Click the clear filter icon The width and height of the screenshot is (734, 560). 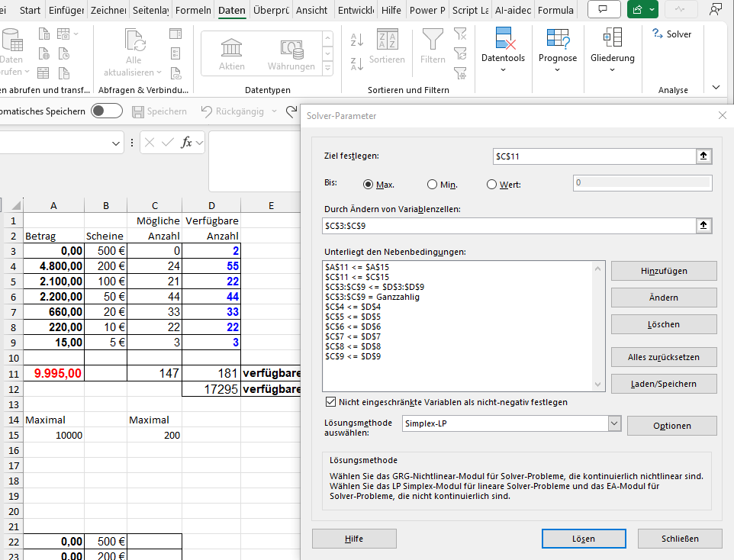click(x=460, y=34)
